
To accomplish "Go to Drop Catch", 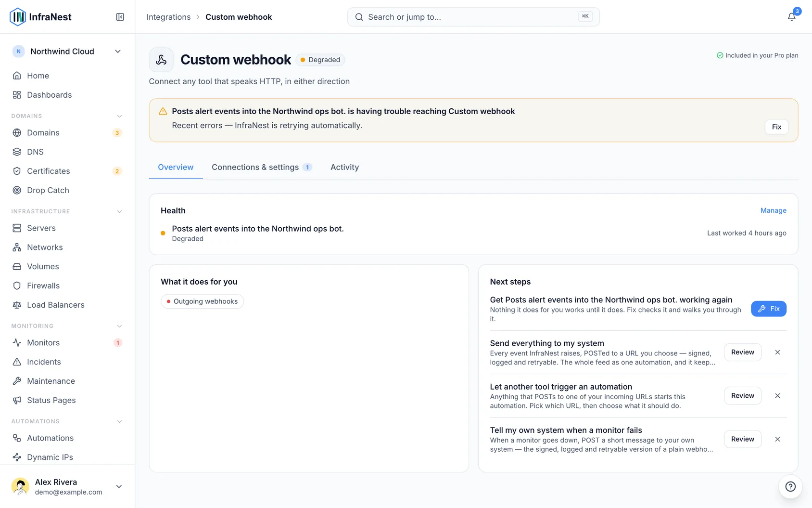I will tap(67, 190).
